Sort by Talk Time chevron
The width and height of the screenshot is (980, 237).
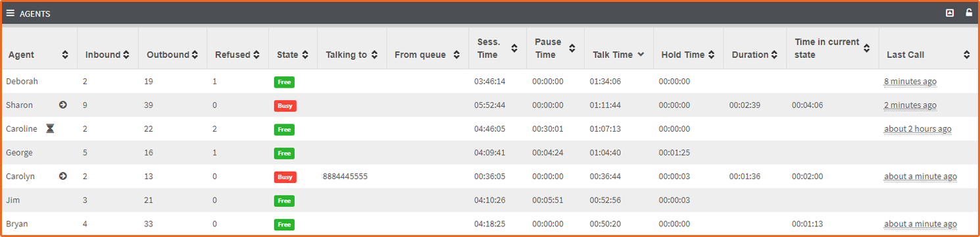pyautogui.click(x=641, y=55)
